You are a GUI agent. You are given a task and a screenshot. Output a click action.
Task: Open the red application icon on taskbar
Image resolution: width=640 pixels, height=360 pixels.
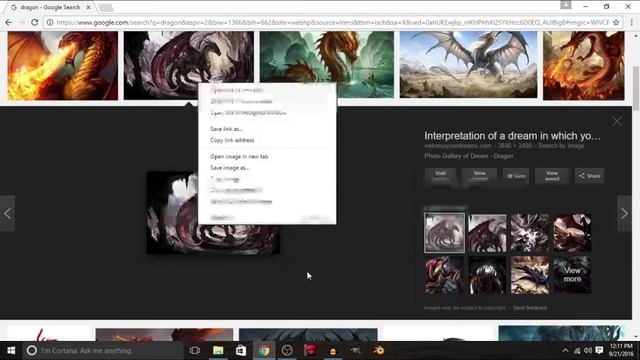pos(310,351)
